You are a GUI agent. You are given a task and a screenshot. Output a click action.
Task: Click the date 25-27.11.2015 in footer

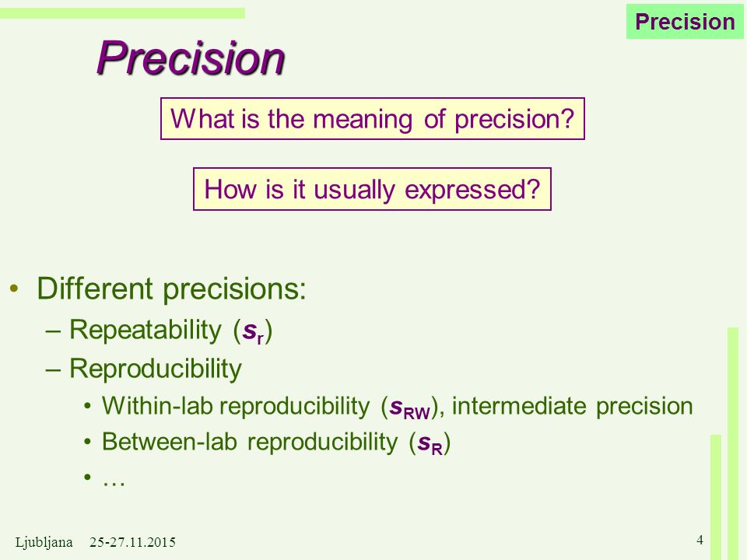[132, 542]
